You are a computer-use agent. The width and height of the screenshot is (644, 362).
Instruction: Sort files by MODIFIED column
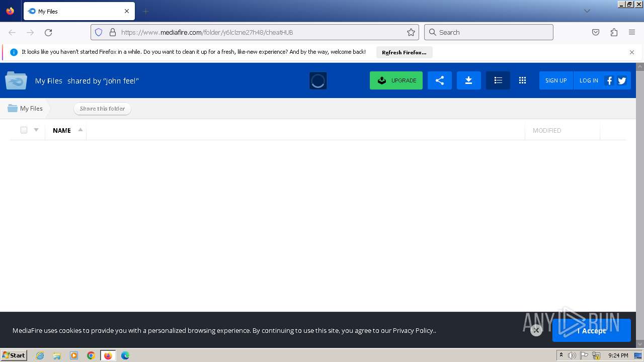point(547,130)
